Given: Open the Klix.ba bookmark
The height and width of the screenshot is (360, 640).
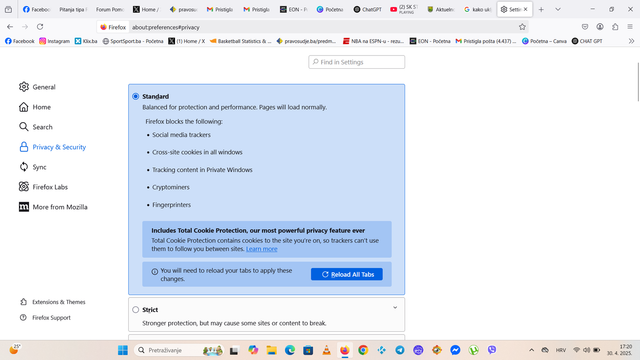Looking at the screenshot, I should [x=86, y=41].
